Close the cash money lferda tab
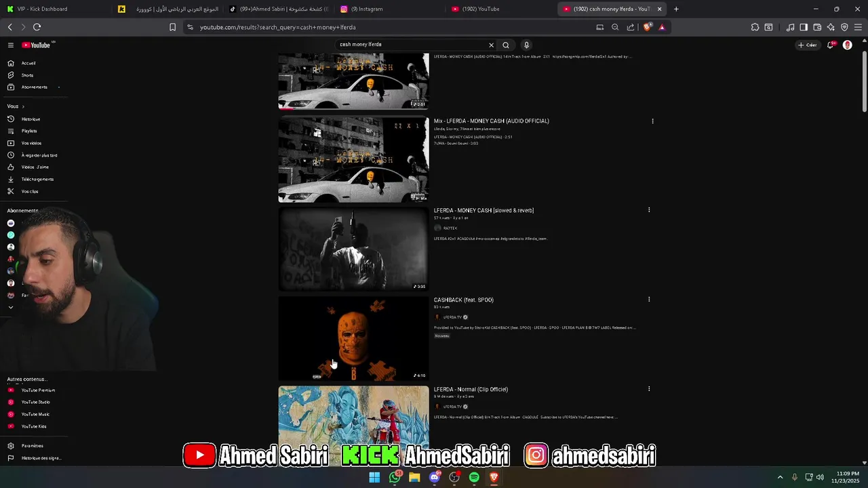The image size is (868, 488). coord(659,9)
